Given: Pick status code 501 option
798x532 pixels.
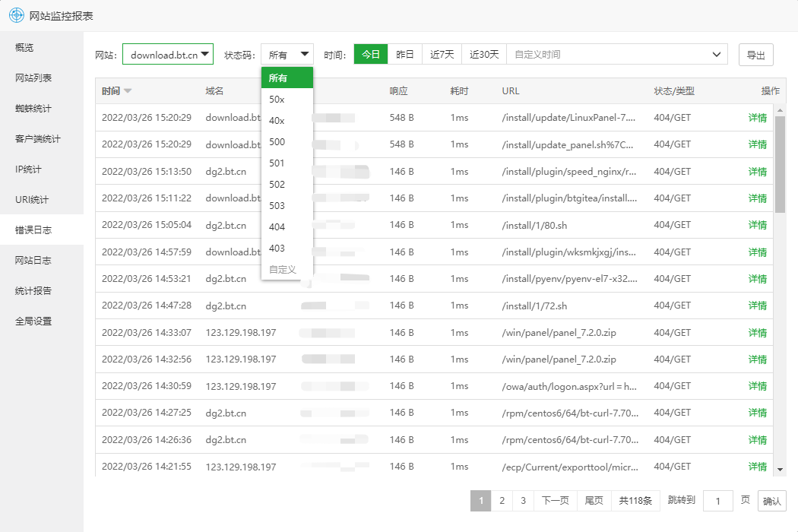Looking at the screenshot, I should pos(287,163).
